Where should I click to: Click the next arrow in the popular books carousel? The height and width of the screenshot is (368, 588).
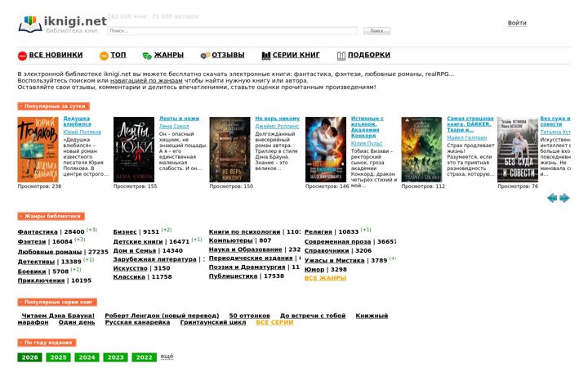[564, 198]
